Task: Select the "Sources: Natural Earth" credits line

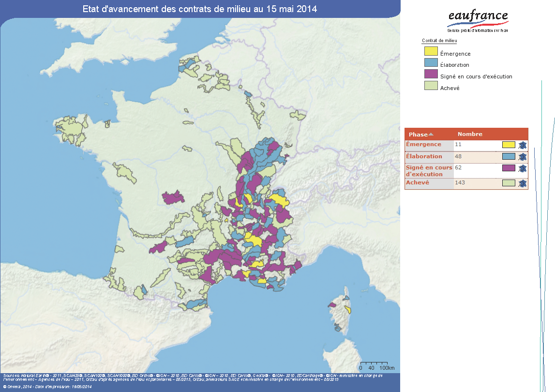Action: click(193, 377)
